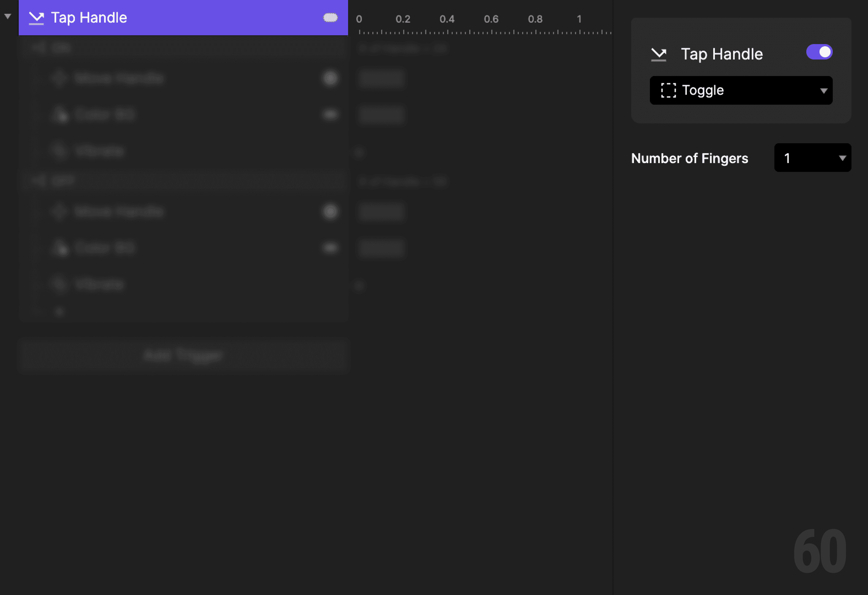The width and height of the screenshot is (868, 595).
Task: Collapse the trigger list with the disclosure triangle
Action: (7, 16)
